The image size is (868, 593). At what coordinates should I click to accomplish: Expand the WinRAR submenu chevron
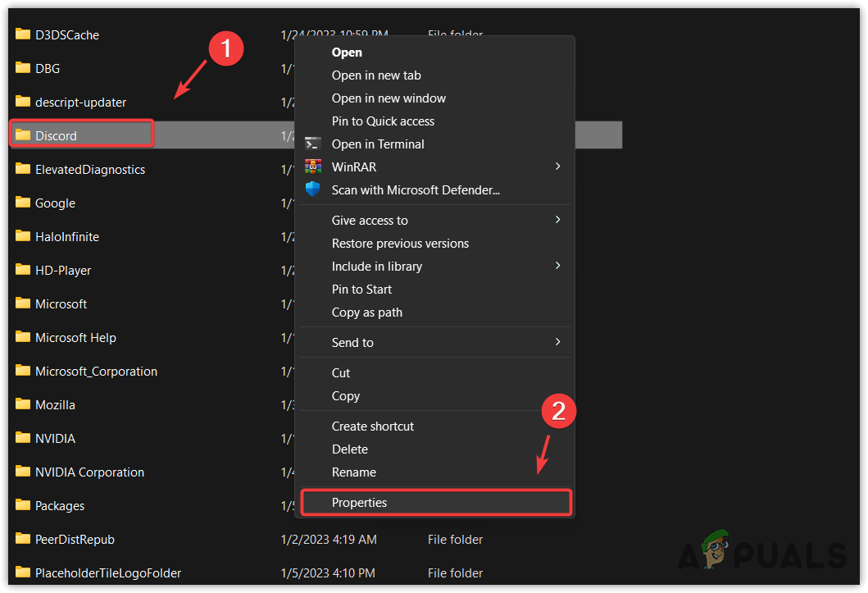point(557,166)
